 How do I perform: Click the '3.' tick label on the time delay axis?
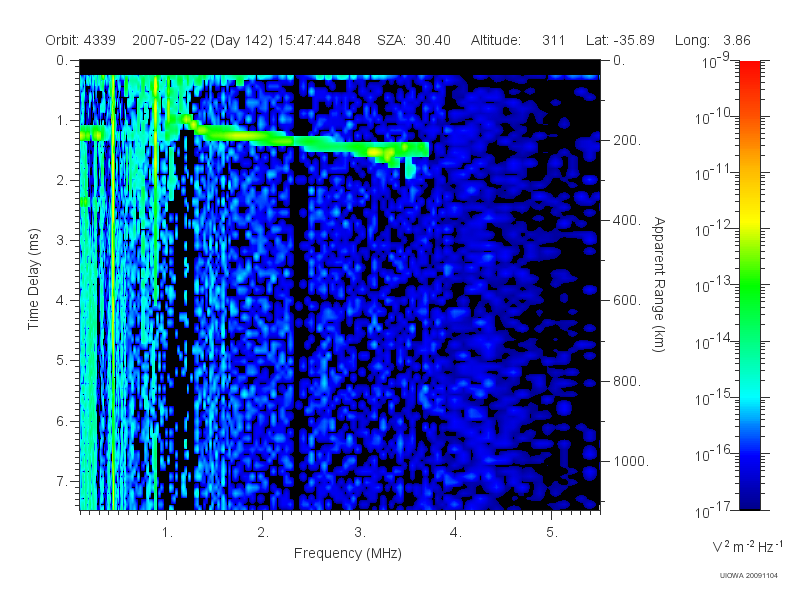click(62, 240)
